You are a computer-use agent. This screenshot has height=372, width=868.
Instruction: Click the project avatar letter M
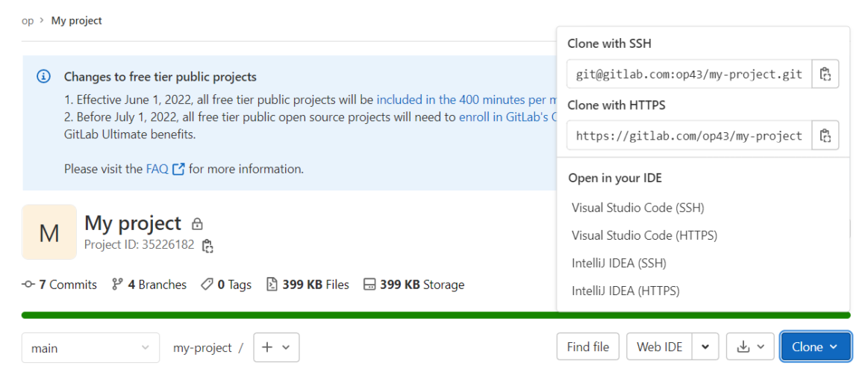pos(49,232)
